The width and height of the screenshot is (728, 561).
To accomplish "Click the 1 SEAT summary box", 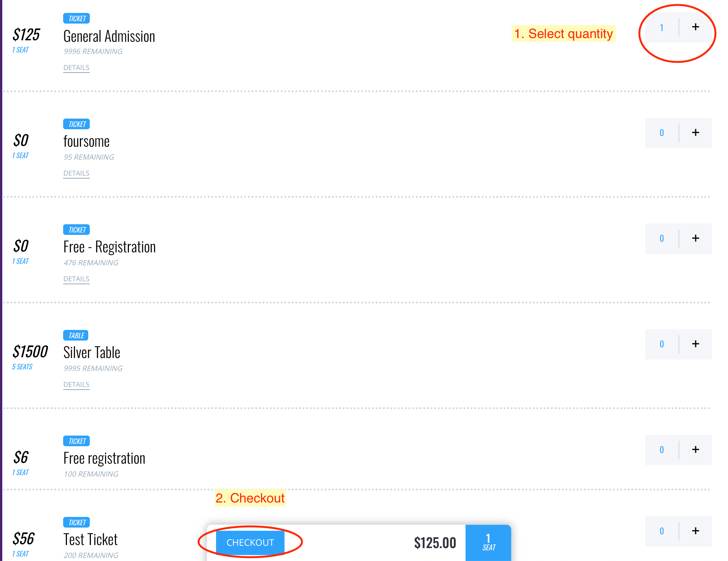I will [488, 543].
